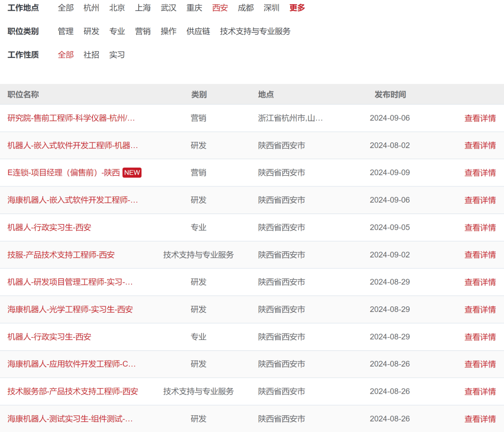504x432 pixels.
Task: View details for 应用软件开发工程师 row
Action: (x=480, y=364)
